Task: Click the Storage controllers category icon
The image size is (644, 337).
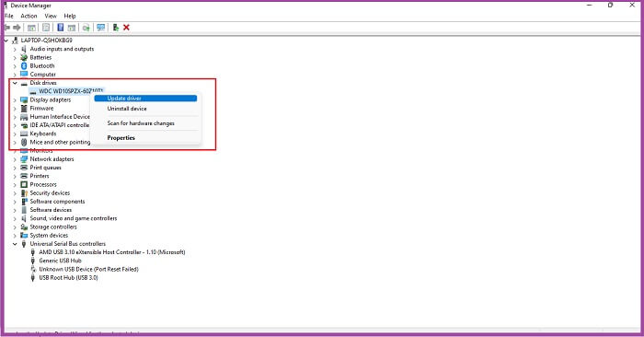Action: pos(24,227)
